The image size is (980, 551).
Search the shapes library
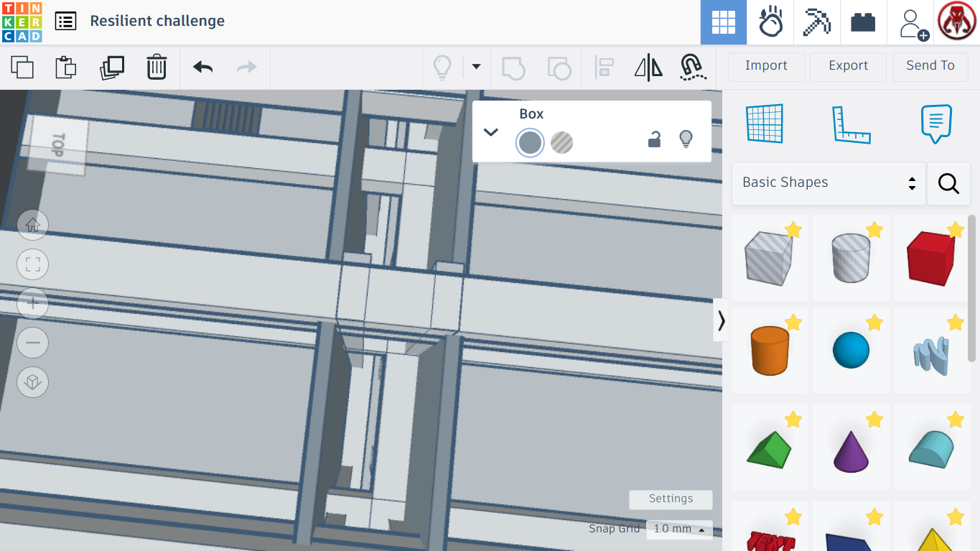[x=948, y=184]
